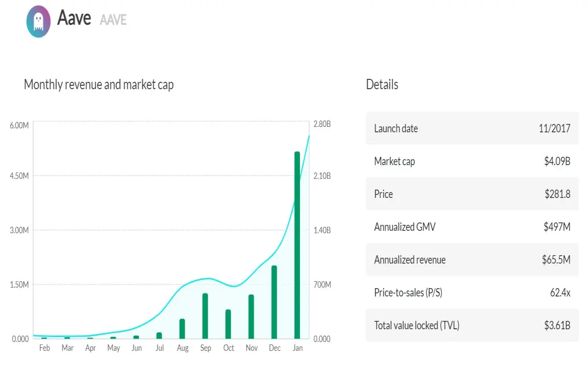Click the June revenue bar

pyautogui.click(x=136, y=337)
